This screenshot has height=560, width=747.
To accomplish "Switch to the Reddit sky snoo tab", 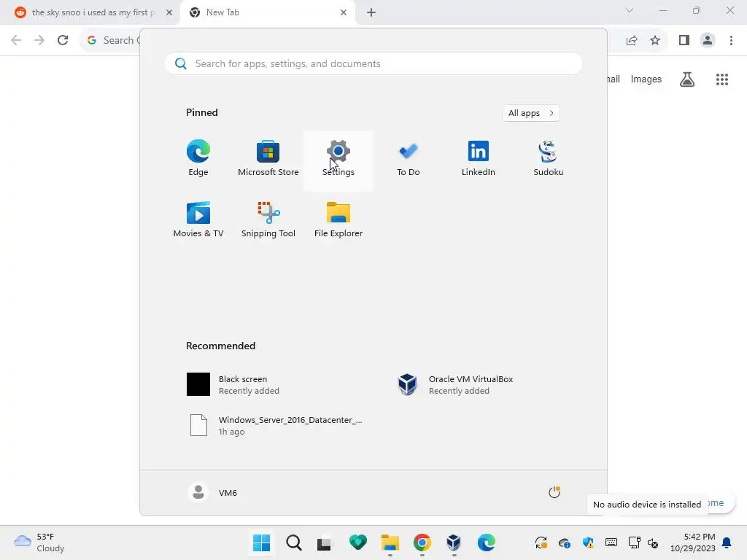I will click(90, 12).
